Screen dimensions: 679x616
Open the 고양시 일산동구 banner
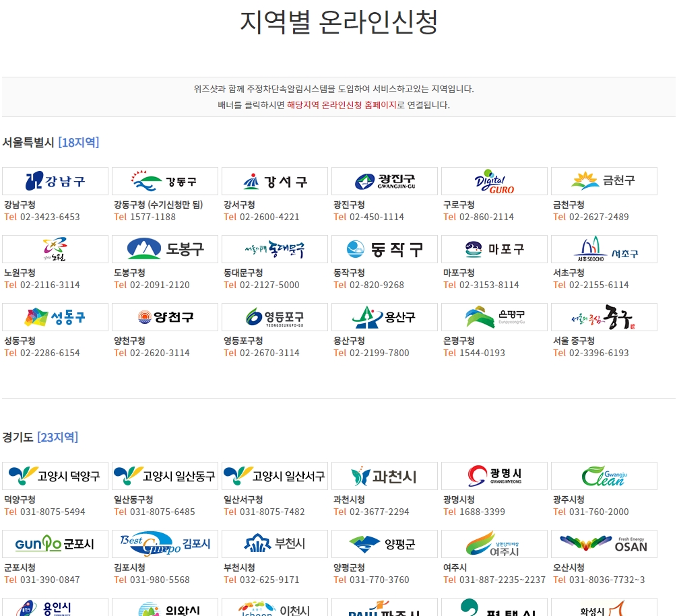click(x=165, y=476)
